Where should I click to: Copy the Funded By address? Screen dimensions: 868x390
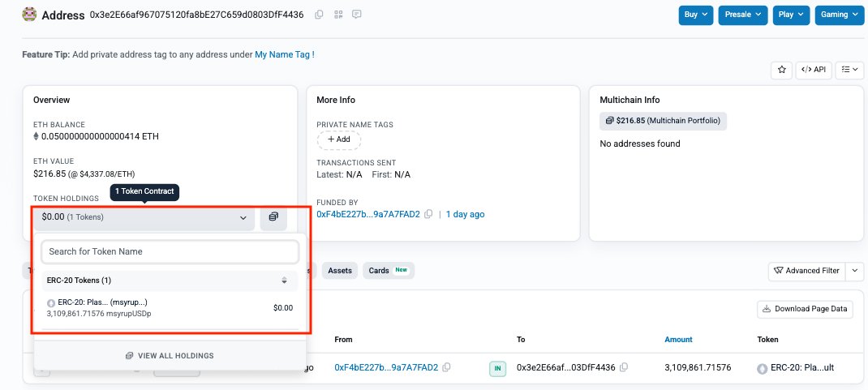pos(428,214)
